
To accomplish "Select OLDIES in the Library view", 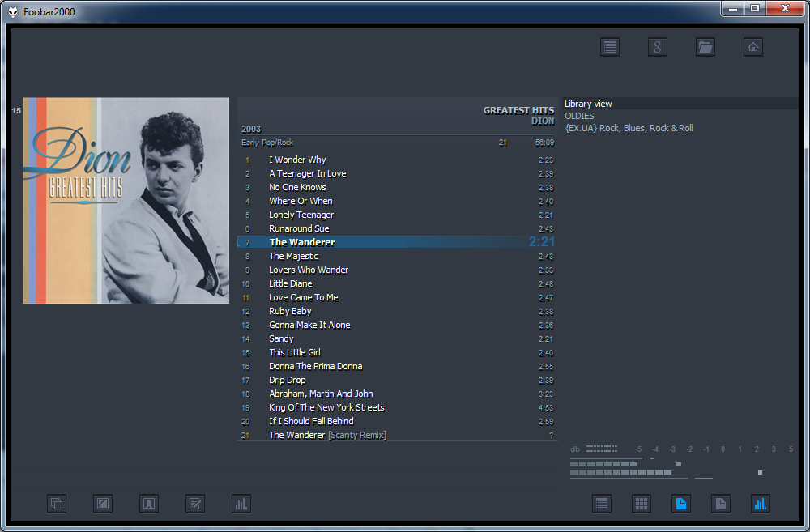I will pos(579,116).
